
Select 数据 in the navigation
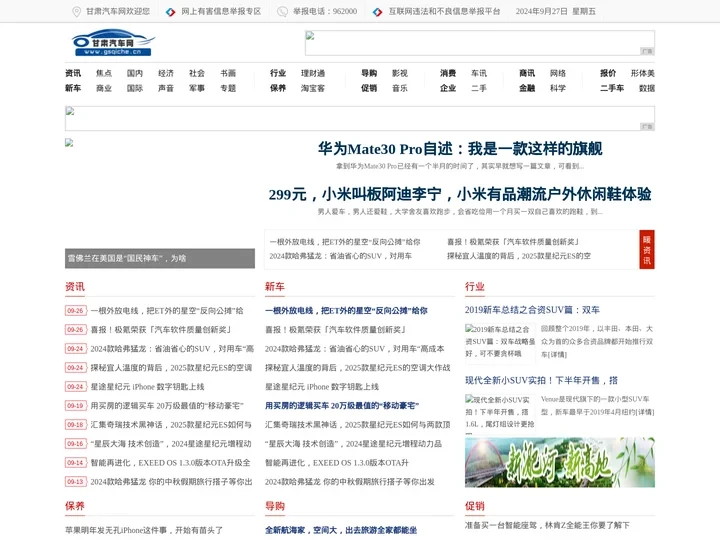(647, 88)
